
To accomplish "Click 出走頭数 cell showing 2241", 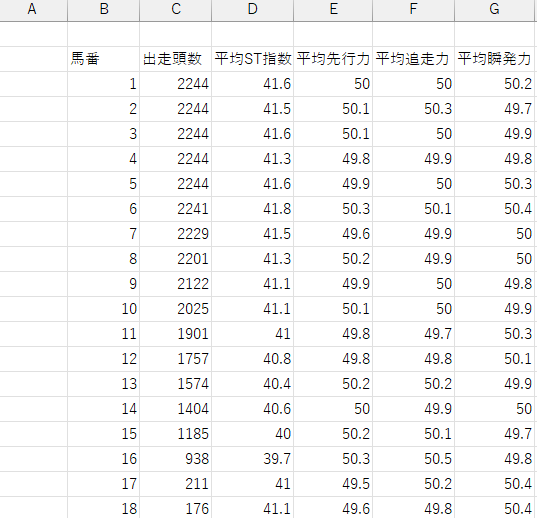I will 175,209.
